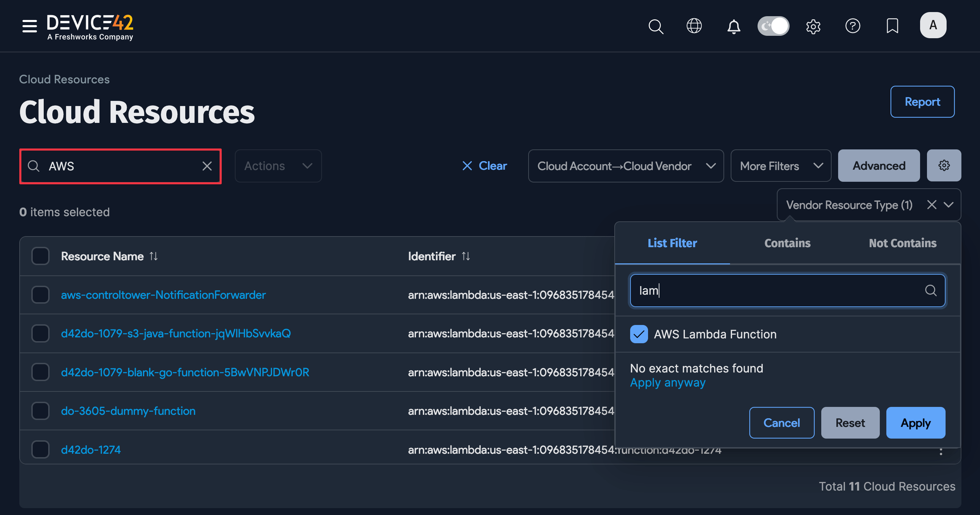Toggle dark mode switch in header
Screen dimensions: 980x515
[773, 26]
